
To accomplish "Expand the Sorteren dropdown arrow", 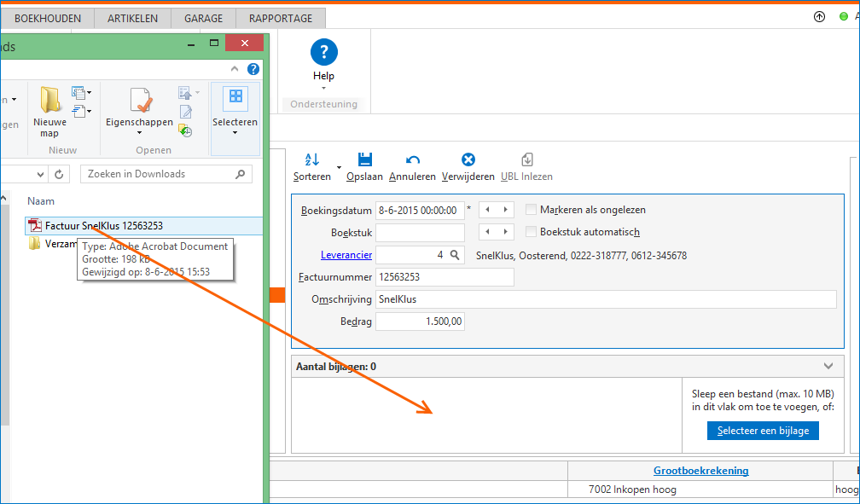I will pyautogui.click(x=339, y=168).
